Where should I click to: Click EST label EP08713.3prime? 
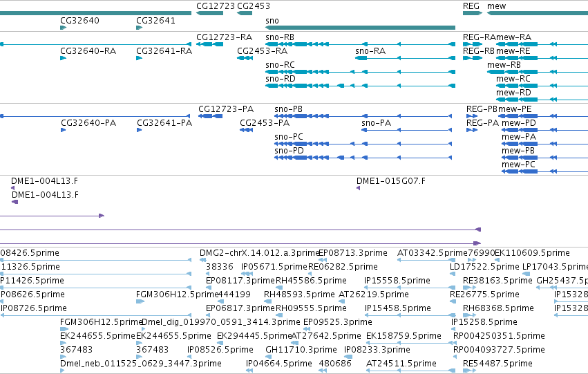coord(353,253)
